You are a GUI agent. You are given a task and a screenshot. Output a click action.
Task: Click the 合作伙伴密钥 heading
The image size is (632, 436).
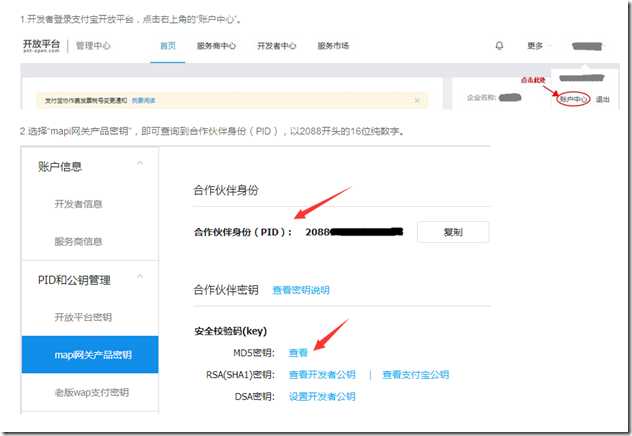tap(226, 290)
